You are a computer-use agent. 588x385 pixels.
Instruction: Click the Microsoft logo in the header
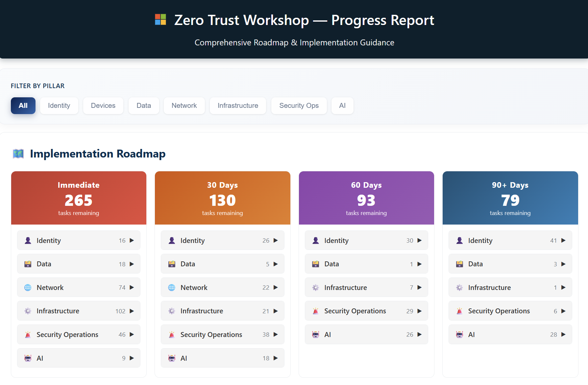(160, 20)
